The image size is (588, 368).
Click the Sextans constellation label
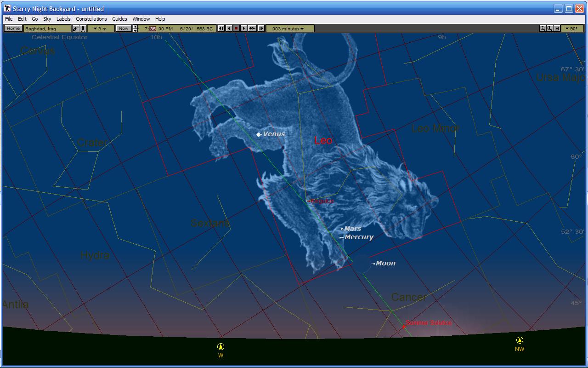click(x=210, y=223)
